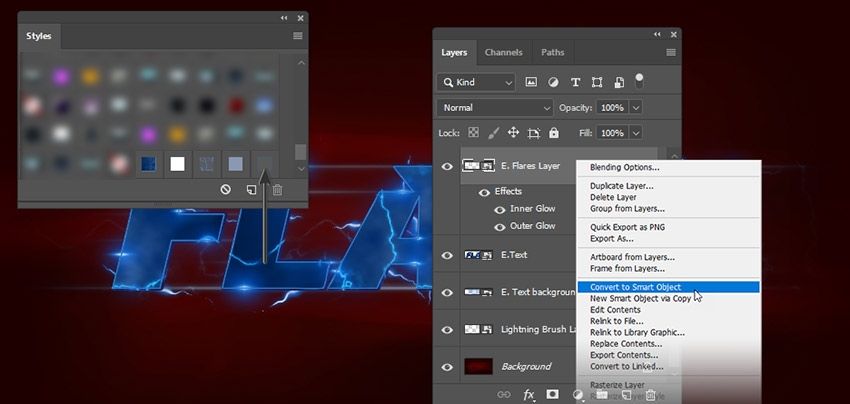
Task: Hide the Background layer
Action: 447,368
